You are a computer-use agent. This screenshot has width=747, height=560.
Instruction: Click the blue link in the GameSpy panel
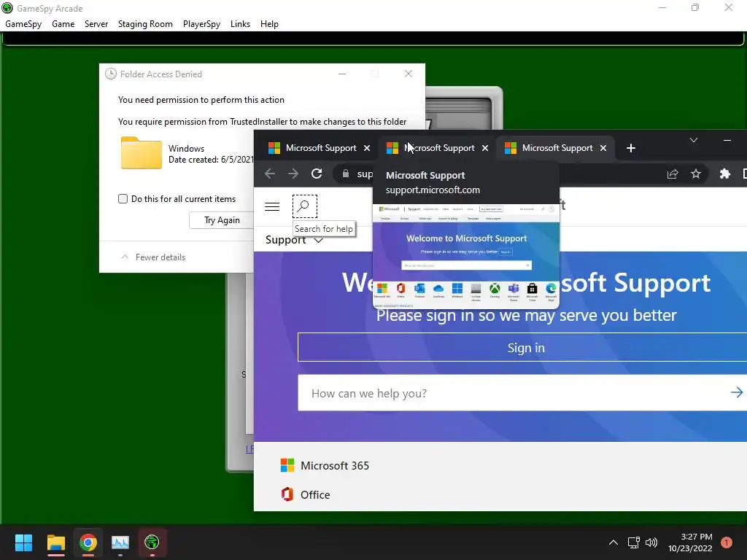click(x=249, y=449)
